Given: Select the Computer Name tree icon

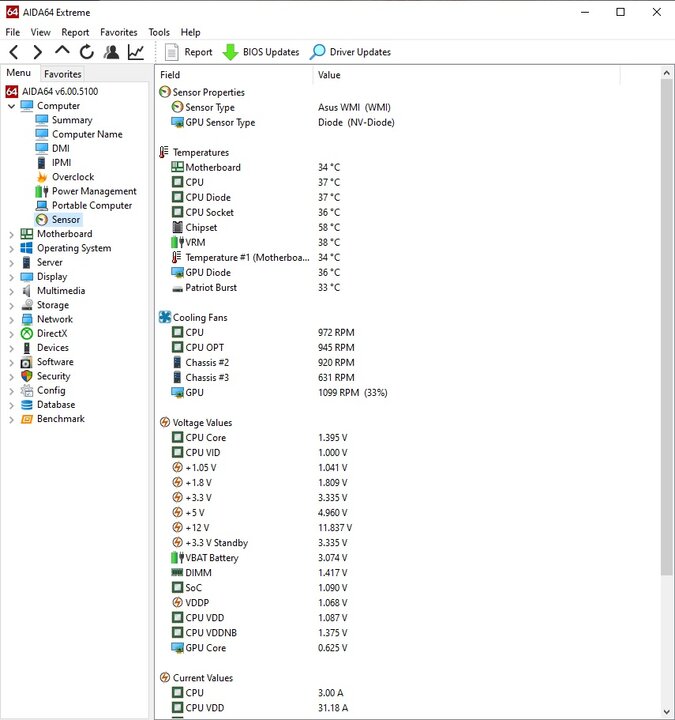Looking at the screenshot, I should [x=42, y=134].
